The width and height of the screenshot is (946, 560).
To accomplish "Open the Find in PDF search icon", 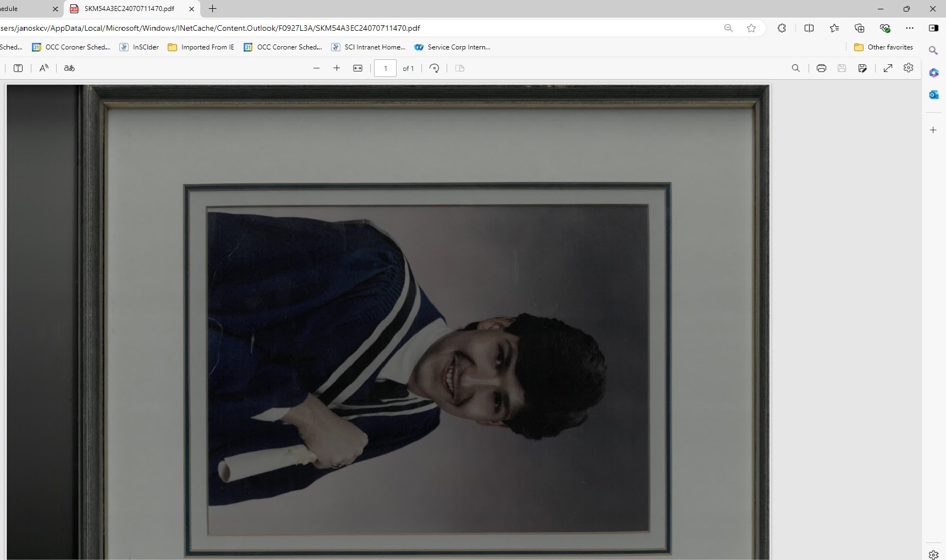I will coord(795,68).
